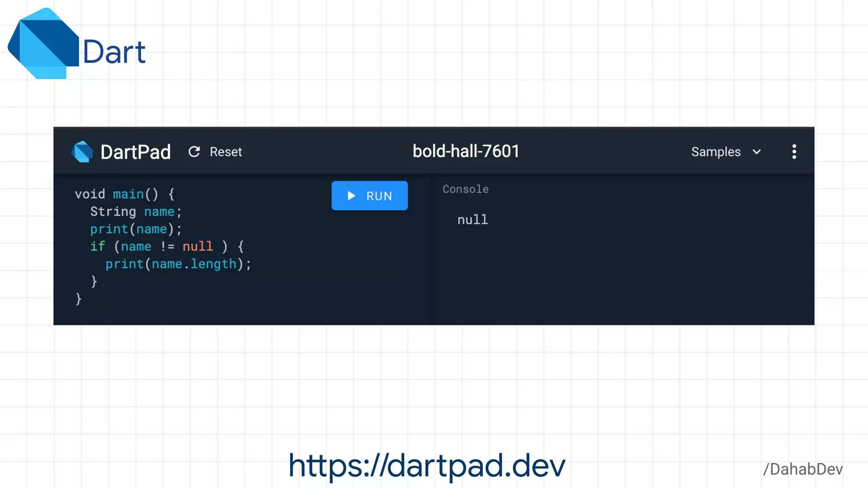
Task: Open the https://dartpad.dev link
Action: point(427,466)
